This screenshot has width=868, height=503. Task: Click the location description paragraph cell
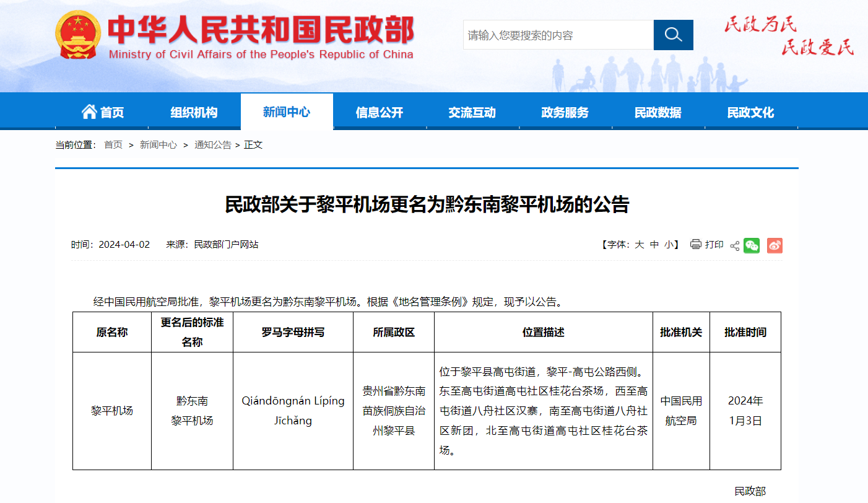tap(544, 411)
